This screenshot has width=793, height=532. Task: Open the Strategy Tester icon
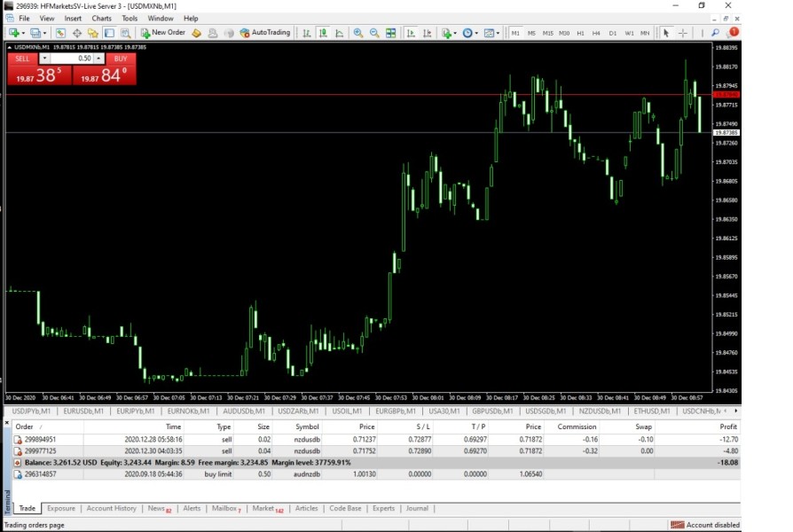pyautogui.click(x=125, y=33)
